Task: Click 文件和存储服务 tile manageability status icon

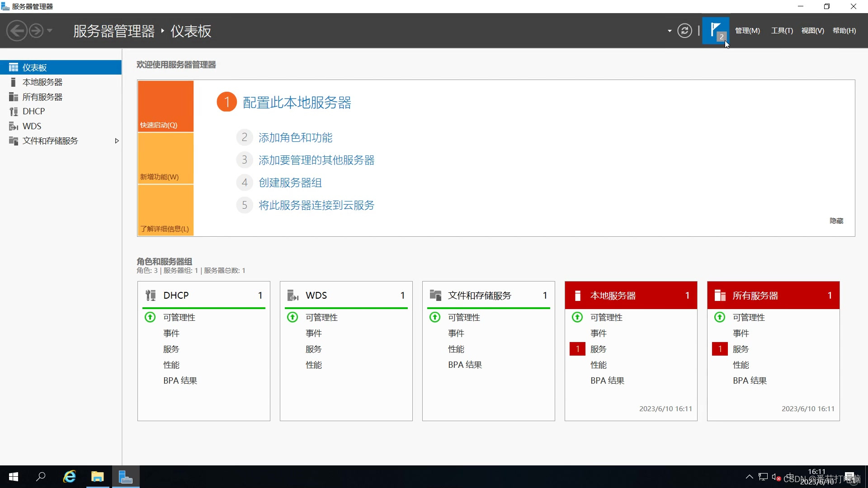Action: [x=435, y=317]
